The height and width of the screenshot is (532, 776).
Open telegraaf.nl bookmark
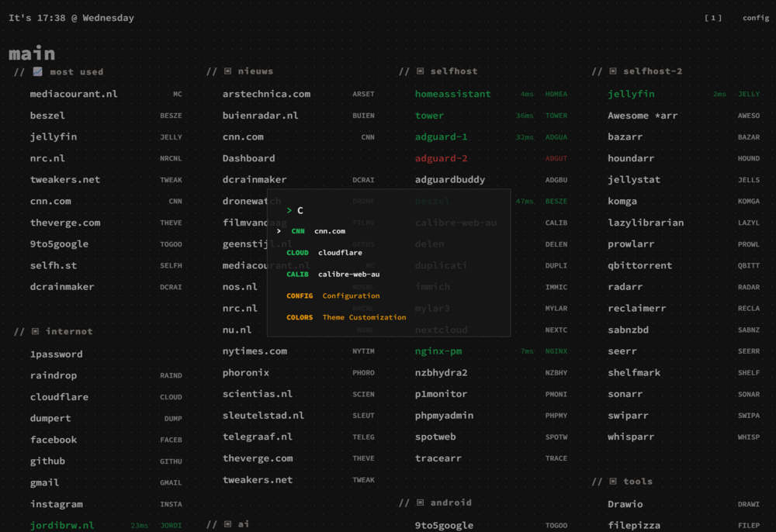point(258,437)
